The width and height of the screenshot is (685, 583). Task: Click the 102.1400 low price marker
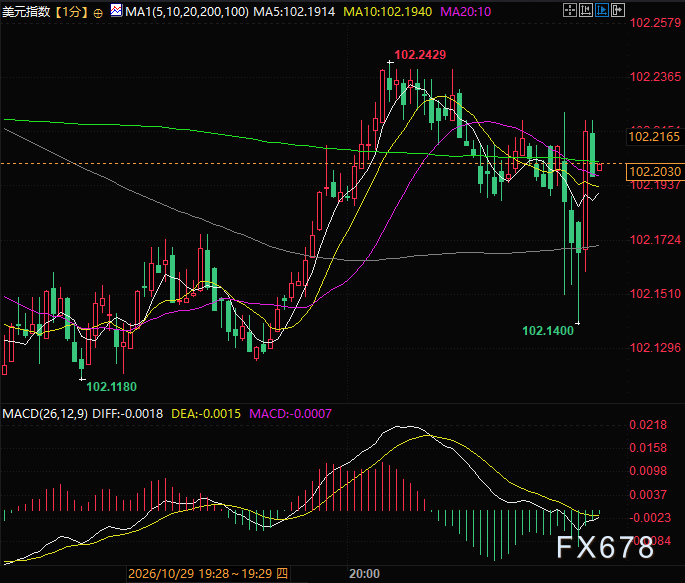(x=548, y=331)
